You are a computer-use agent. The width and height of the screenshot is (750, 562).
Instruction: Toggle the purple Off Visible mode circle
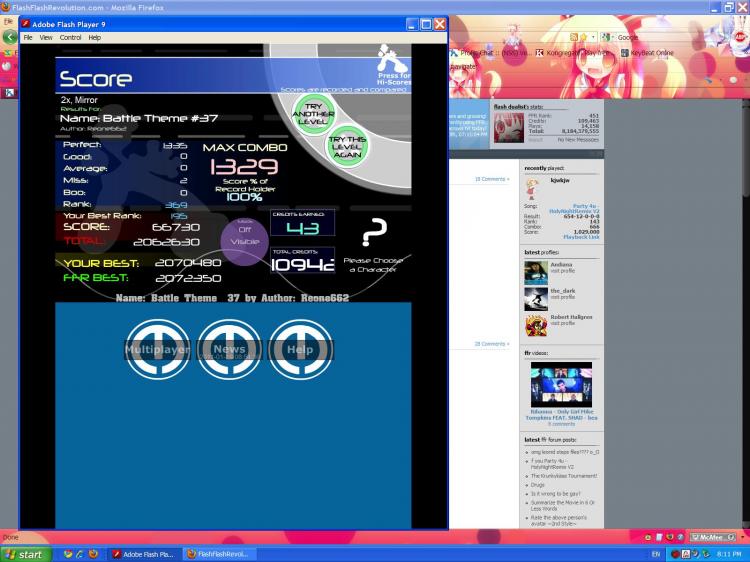pyautogui.click(x=244, y=242)
